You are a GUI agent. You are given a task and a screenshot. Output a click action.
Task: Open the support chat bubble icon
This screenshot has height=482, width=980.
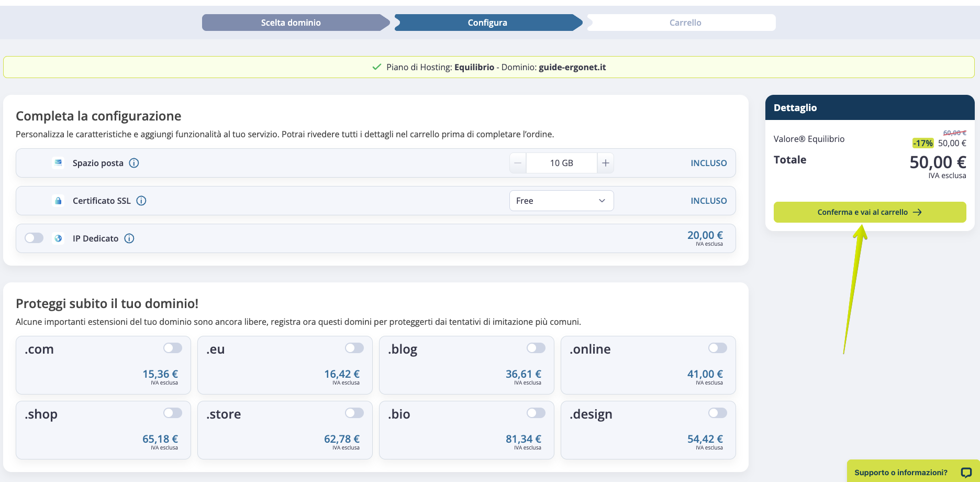[x=966, y=473]
